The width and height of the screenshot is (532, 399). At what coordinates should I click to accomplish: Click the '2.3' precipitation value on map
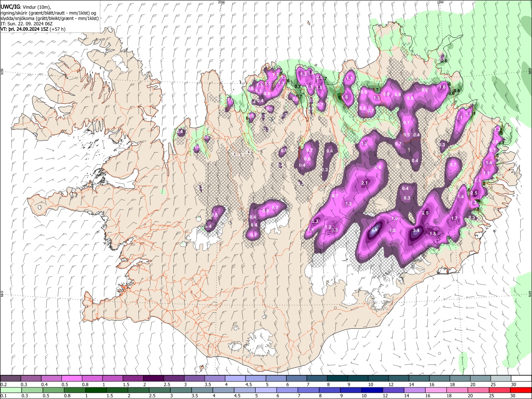point(315,221)
